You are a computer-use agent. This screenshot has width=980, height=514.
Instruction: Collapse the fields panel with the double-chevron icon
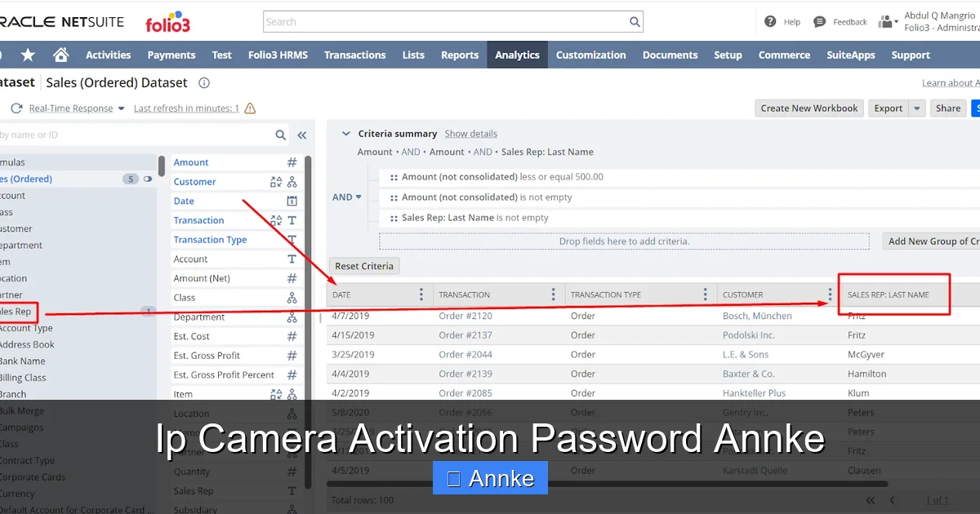(301, 135)
